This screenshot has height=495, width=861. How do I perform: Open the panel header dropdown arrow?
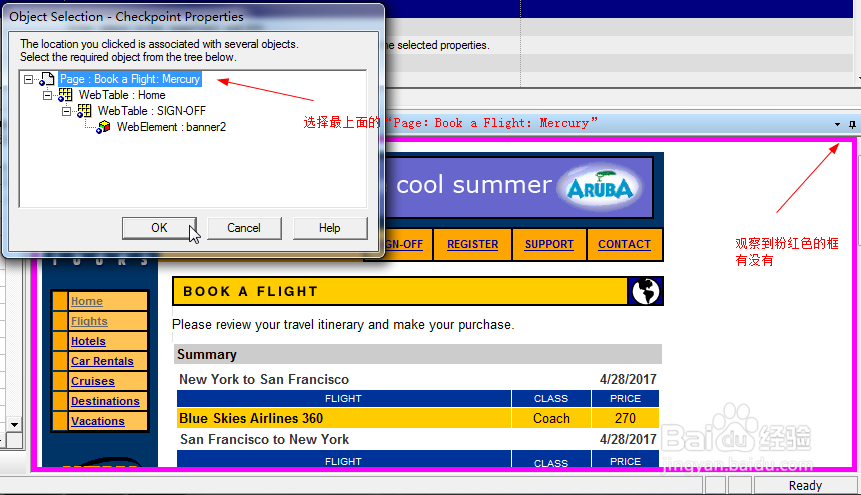pos(837,124)
